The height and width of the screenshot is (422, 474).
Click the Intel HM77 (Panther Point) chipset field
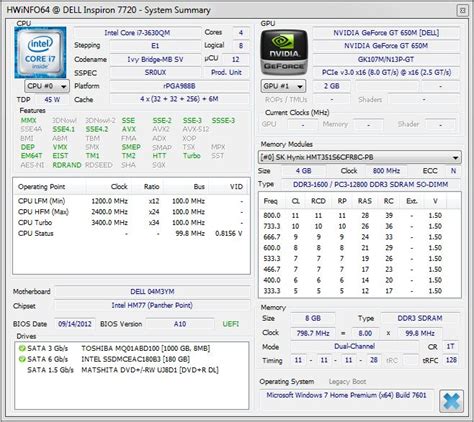pos(152,305)
